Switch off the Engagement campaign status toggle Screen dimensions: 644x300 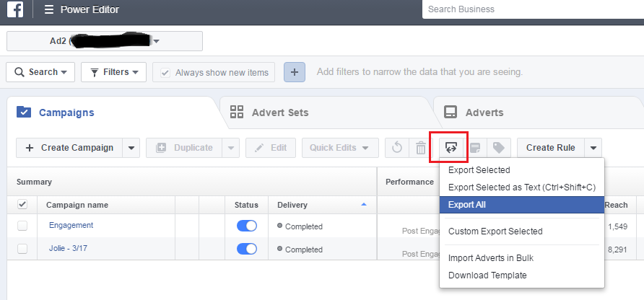pos(247,226)
